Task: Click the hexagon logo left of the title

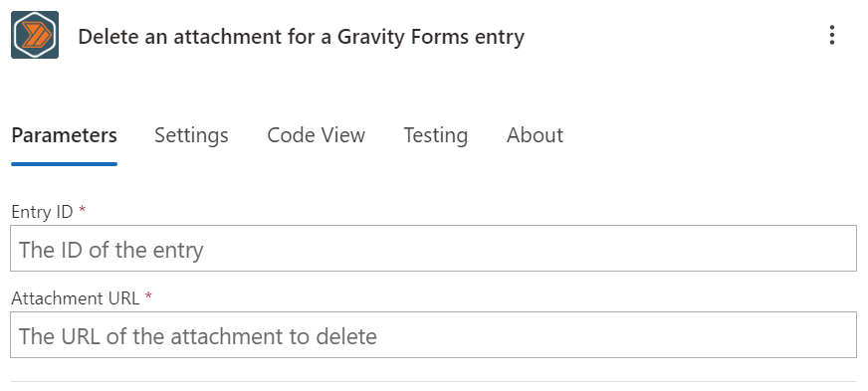Action: coord(35,35)
